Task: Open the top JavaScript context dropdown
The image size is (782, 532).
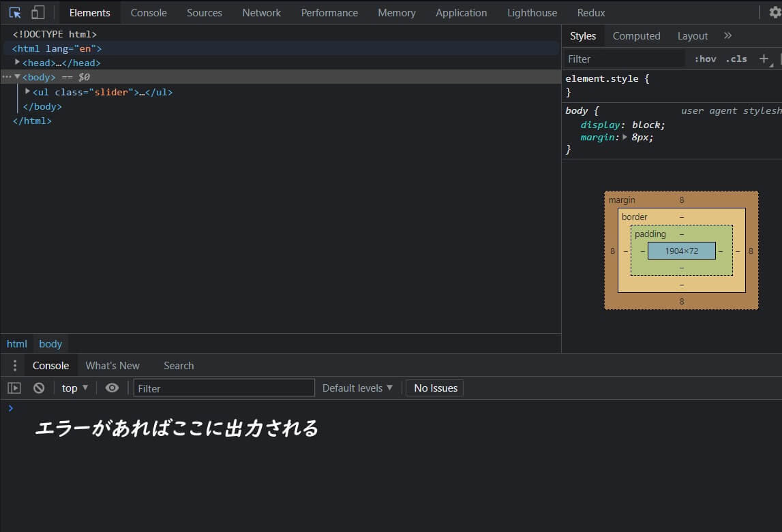Action: pos(75,388)
